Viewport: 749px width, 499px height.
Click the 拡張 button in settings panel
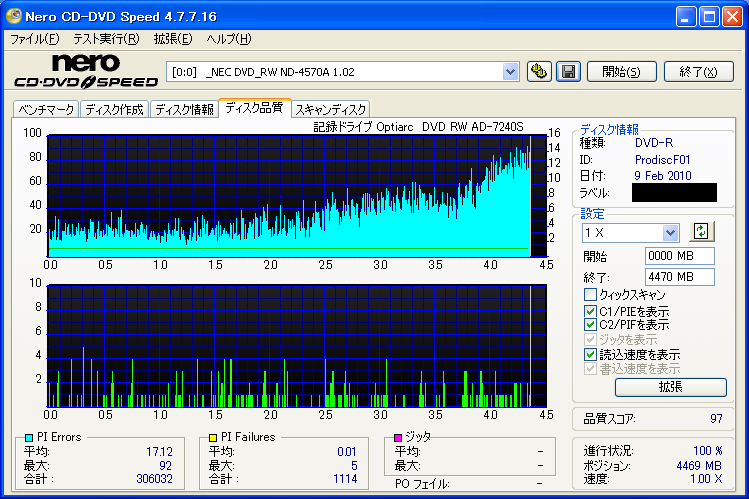[671, 387]
